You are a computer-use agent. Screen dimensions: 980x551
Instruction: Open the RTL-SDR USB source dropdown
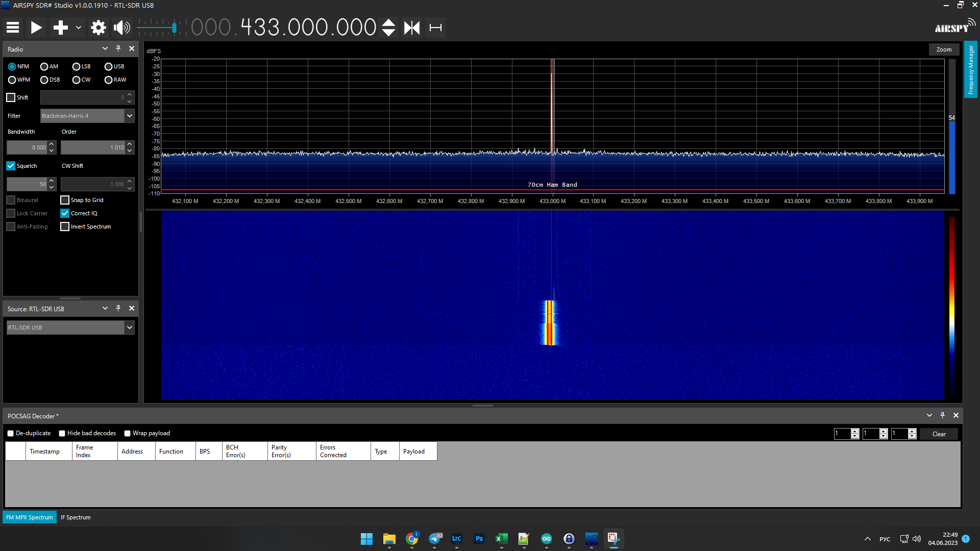(70, 328)
